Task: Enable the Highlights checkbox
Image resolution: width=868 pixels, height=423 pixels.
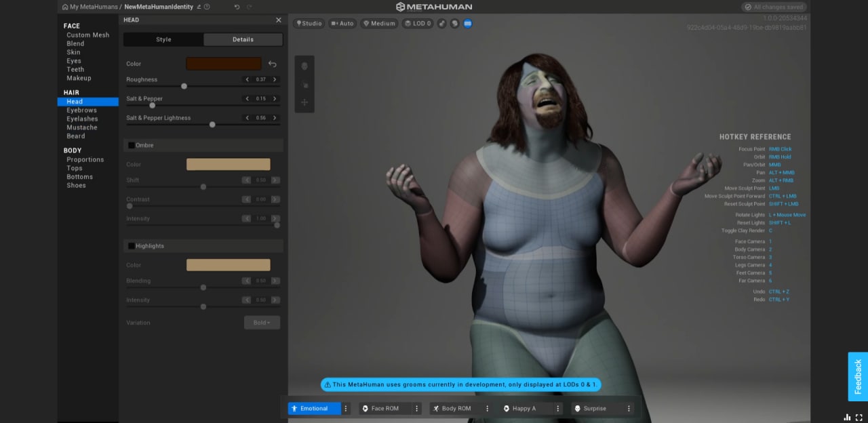Action: tap(131, 245)
